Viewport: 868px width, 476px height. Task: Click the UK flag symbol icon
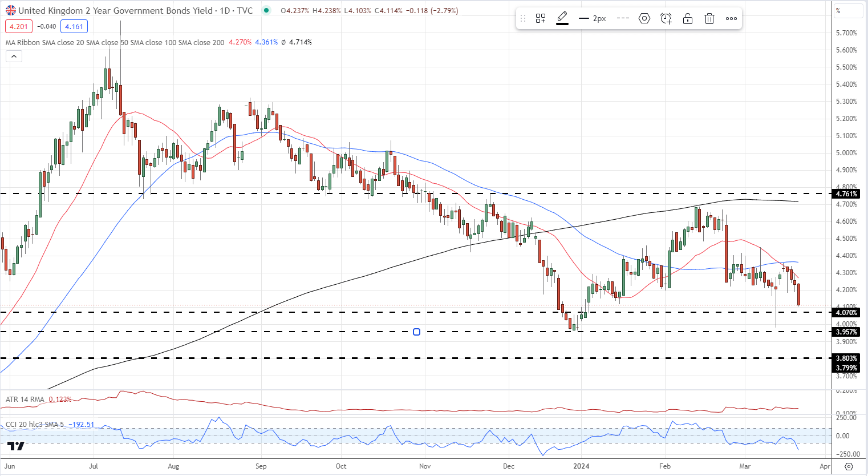pyautogui.click(x=10, y=10)
